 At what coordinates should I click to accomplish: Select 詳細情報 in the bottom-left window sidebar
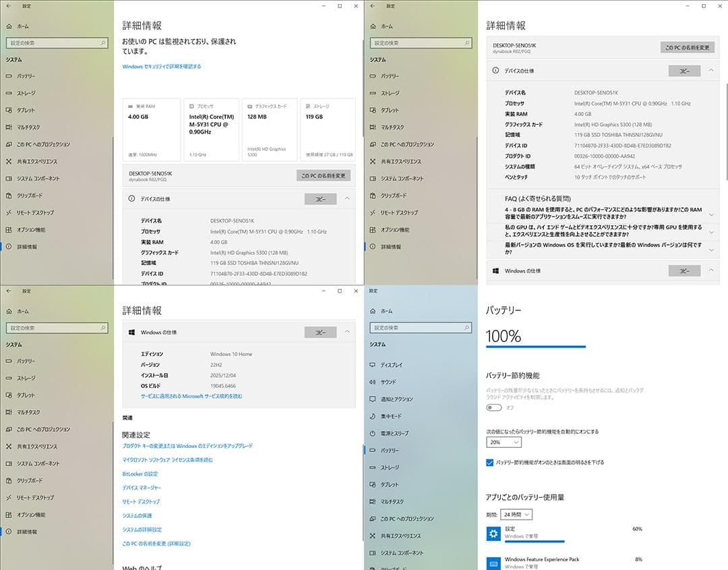[22, 532]
